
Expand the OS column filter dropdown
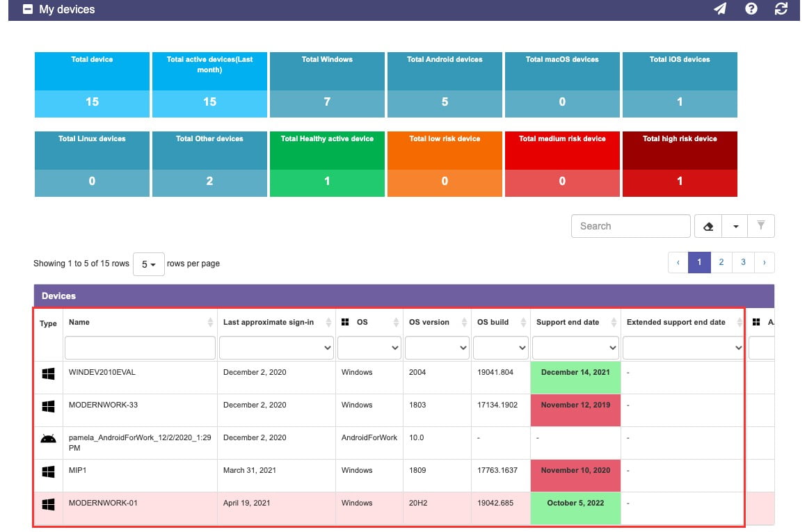(369, 348)
